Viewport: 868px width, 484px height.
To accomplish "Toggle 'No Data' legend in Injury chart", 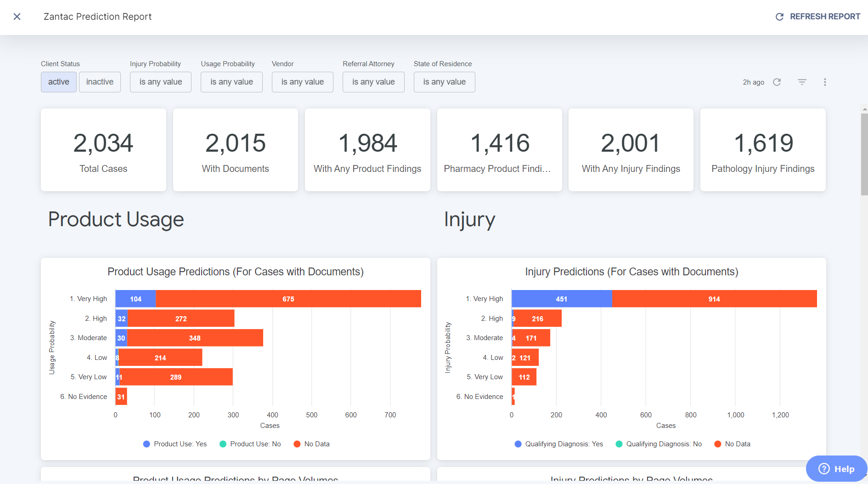I will 732,444.
